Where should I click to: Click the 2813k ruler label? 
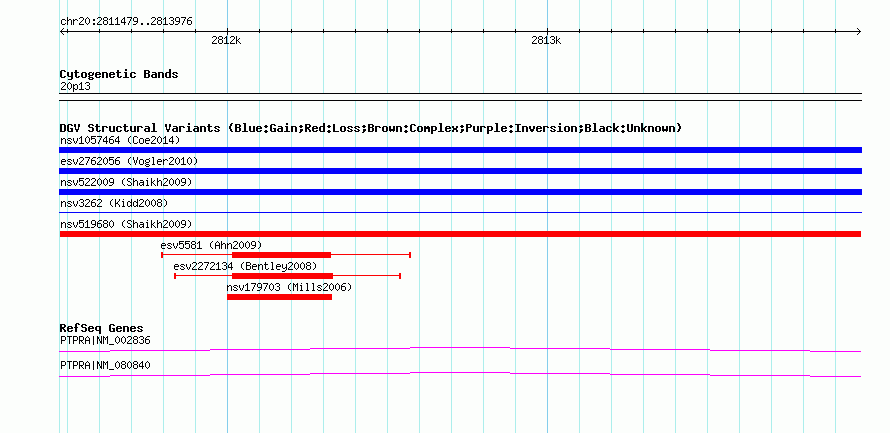coord(546,41)
